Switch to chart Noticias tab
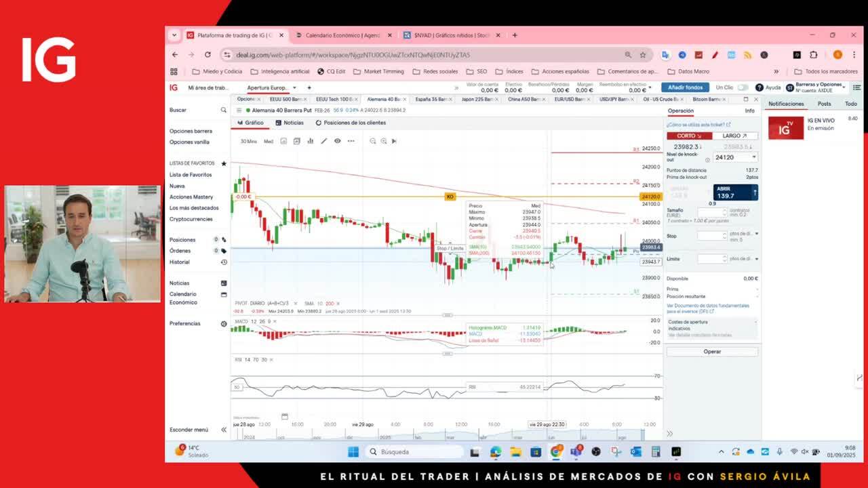868x488 pixels. [x=290, y=123]
